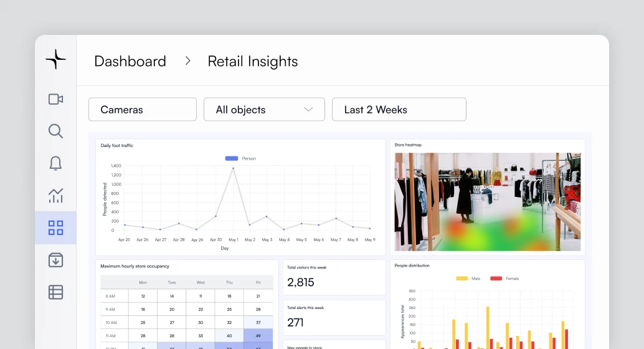The image size is (644, 349).
Task: Toggle the Person legend swatch
Action: pos(232,158)
